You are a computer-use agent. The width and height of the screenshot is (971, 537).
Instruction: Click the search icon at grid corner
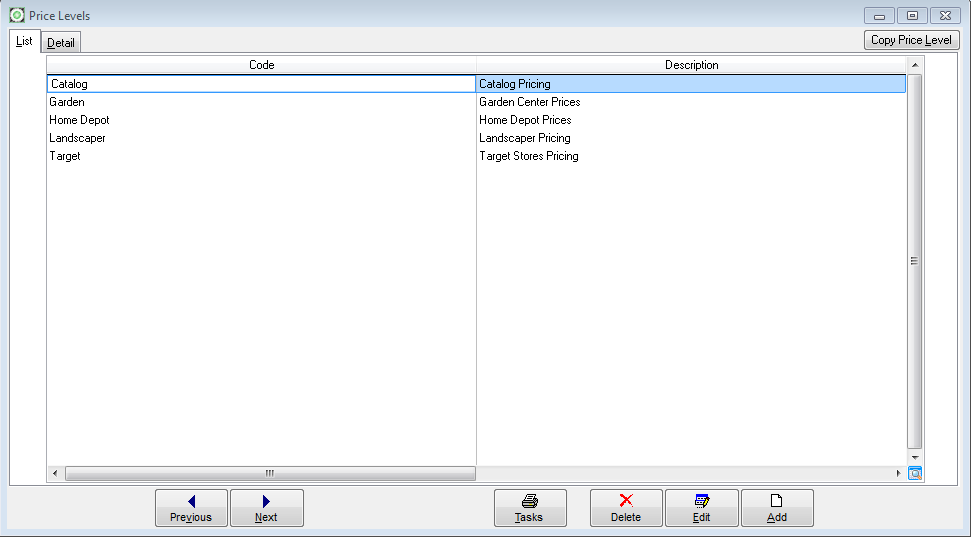(914, 473)
